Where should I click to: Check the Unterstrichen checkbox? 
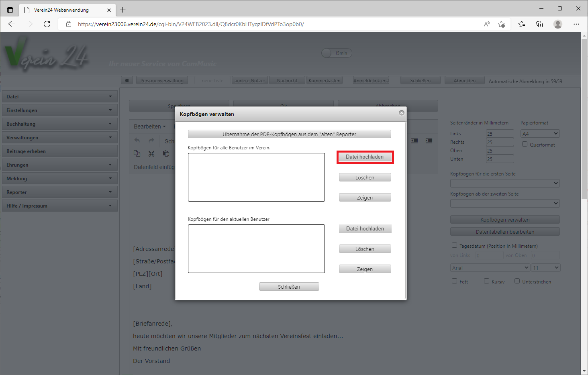tap(517, 281)
